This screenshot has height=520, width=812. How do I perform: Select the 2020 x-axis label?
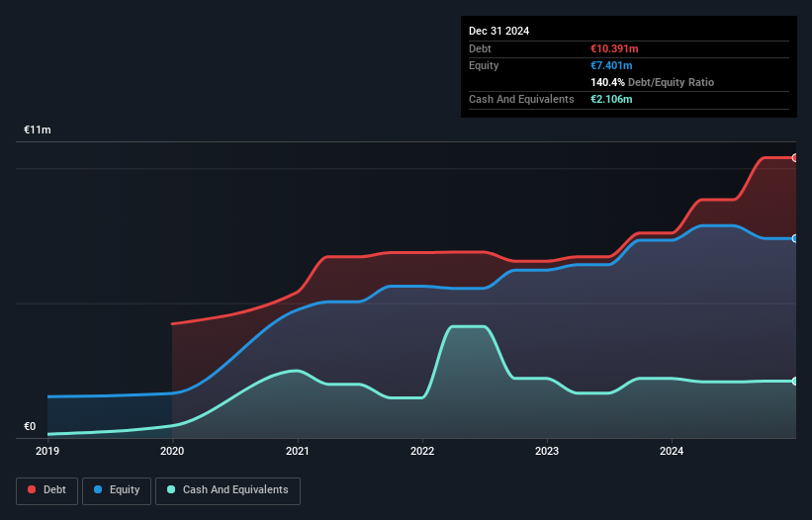(172, 451)
